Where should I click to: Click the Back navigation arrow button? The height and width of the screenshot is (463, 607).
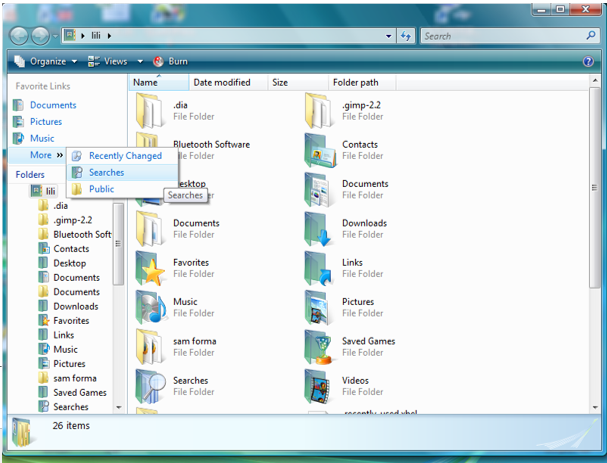click(x=19, y=36)
